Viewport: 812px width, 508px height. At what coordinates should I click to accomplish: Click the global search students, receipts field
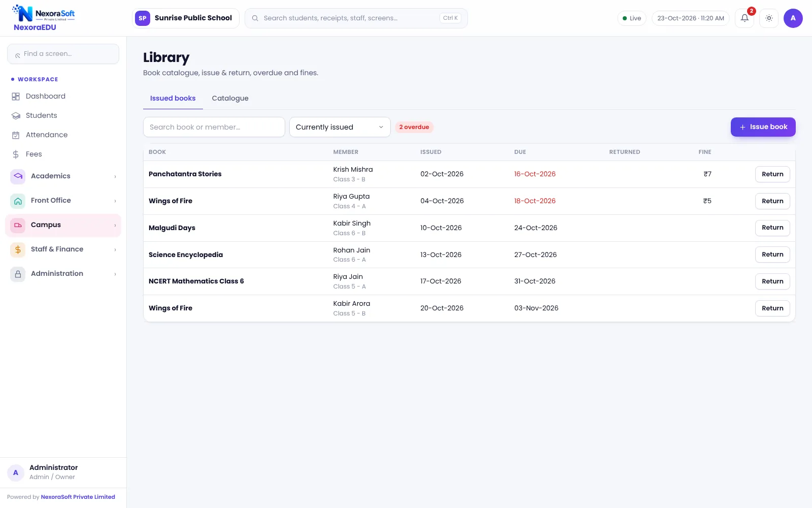pyautogui.click(x=356, y=18)
